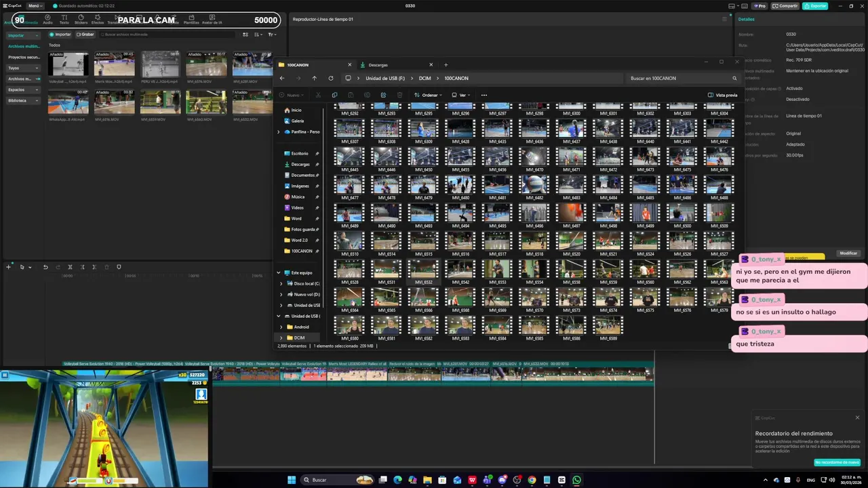The image size is (868, 488).
Task: Click the DCIM breadcrumb in address bar
Action: pos(425,78)
